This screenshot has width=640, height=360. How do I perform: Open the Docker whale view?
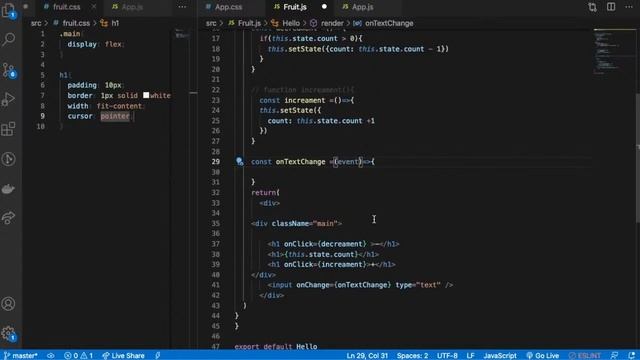tap(9, 189)
